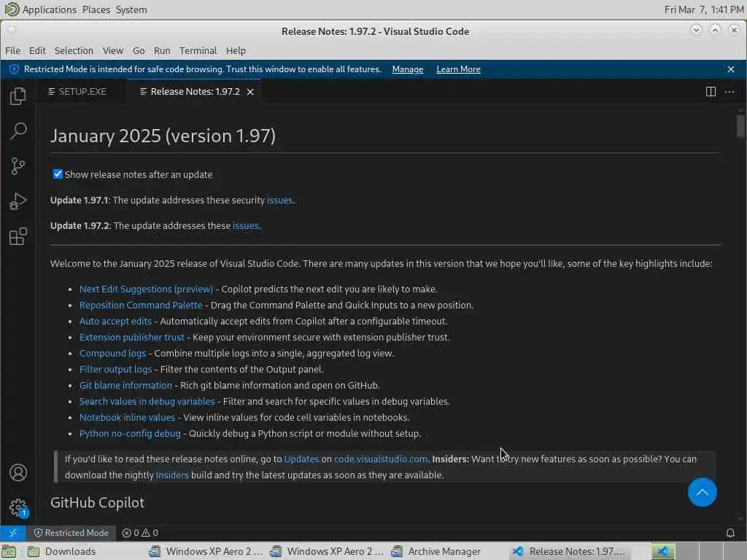Click the errors and warnings count in status bar
The width and height of the screenshot is (747, 560).
pos(140,533)
